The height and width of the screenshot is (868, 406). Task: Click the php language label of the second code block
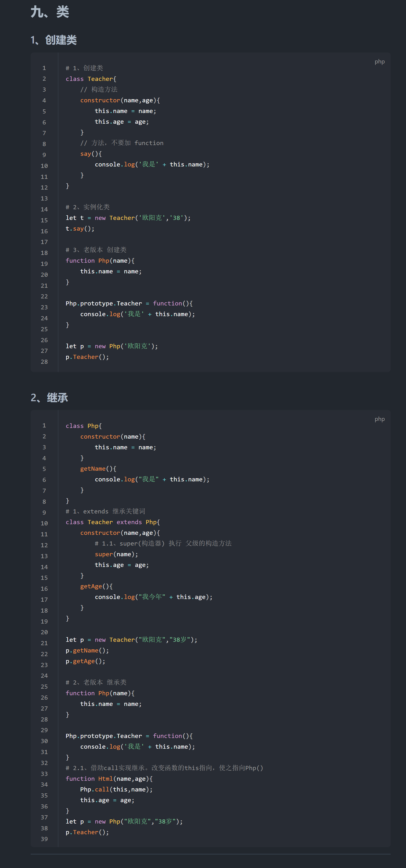point(379,419)
